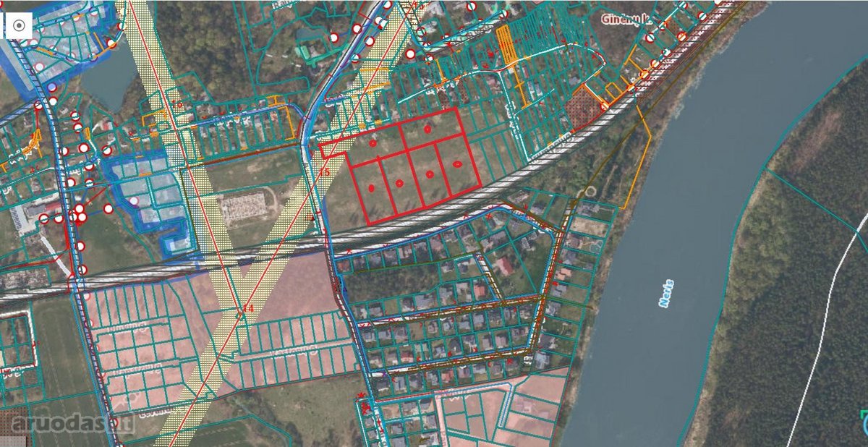This screenshot has height=447, width=868.
Task: Click the "Neris" river label
Action: coord(666,293)
